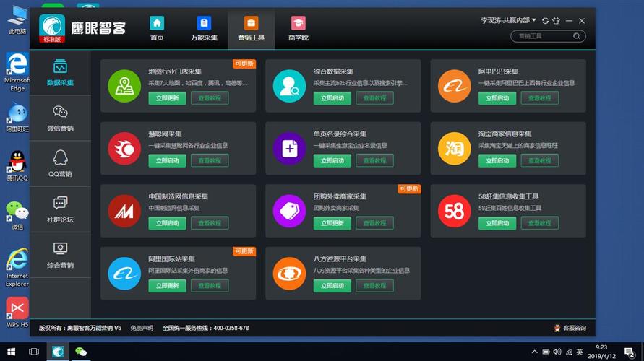644x361 pixels.
Task: Open the notification center icon
Action: coord(630,352)
